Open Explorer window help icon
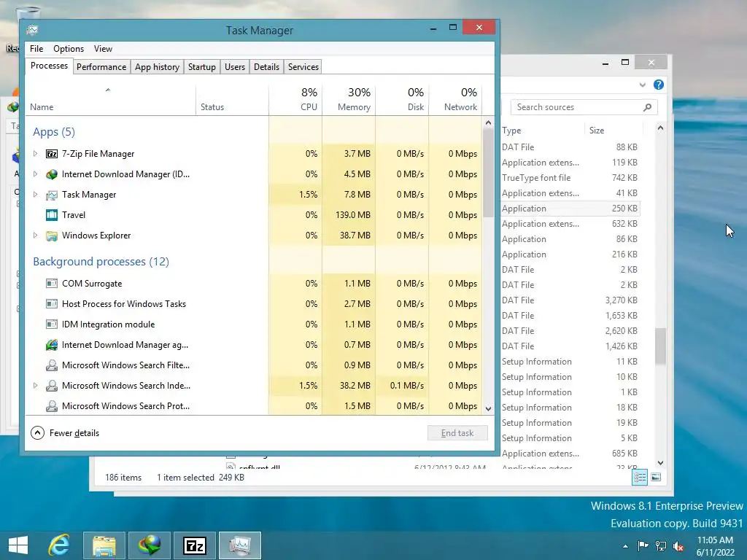The image size is (747, 560). (x=659, y=85)
